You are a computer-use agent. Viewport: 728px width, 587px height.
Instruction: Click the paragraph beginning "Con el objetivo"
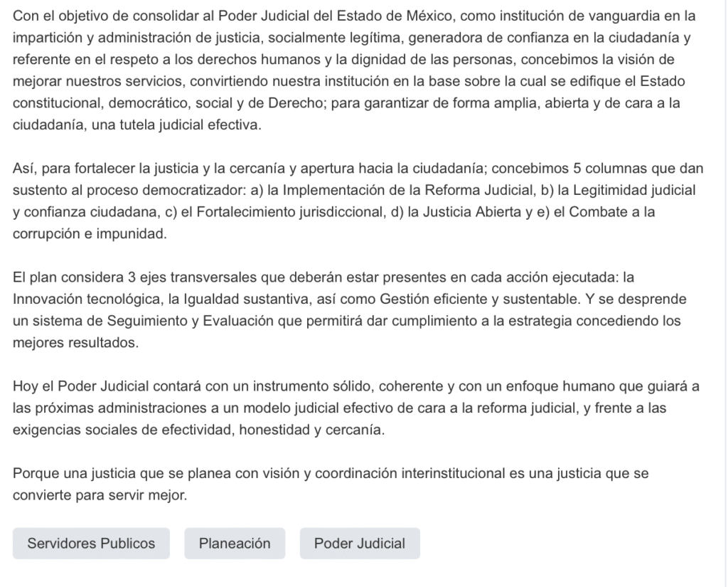coord(358,70)
